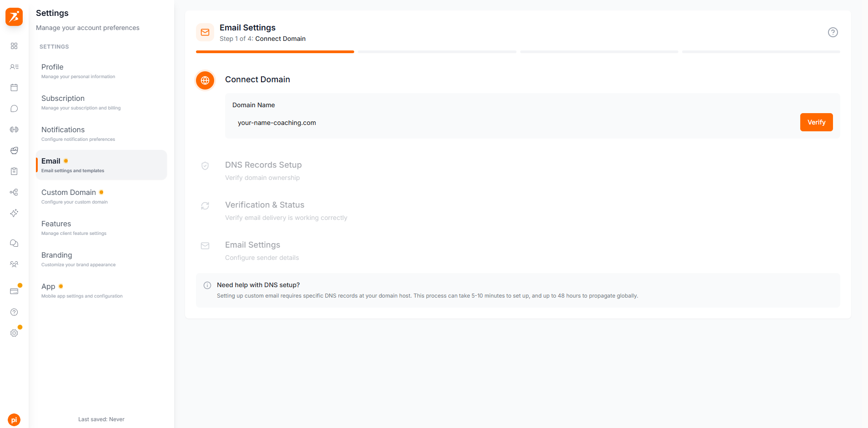Select the Clients icon in the sidebar

[14, 67]
